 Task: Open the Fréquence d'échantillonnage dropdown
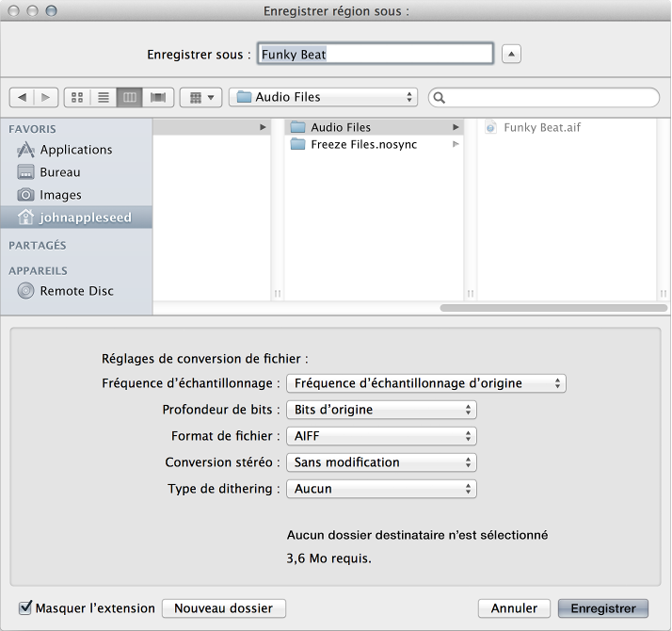pyautogui.click(x=425, y=383)
